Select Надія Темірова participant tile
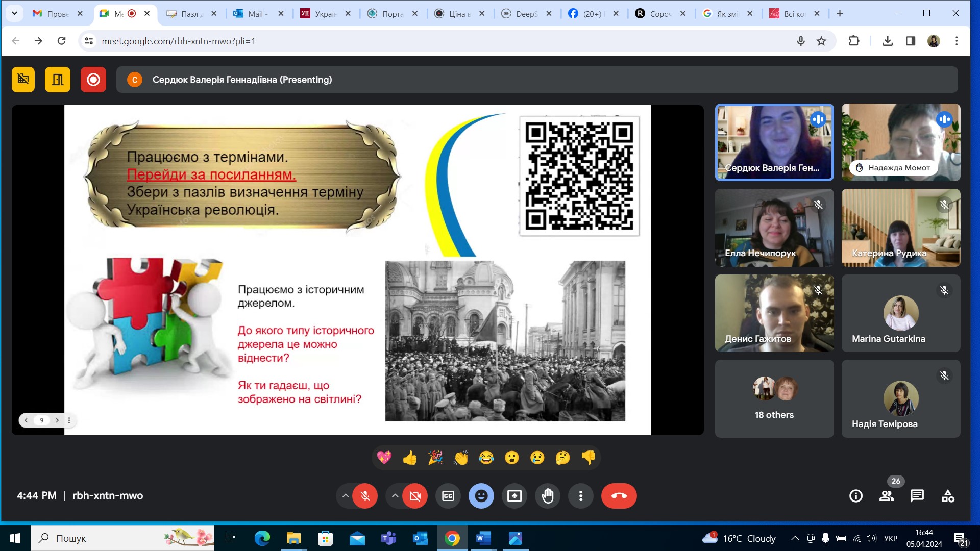The height and width of the screenshot is (551, 980). [901, 398]
